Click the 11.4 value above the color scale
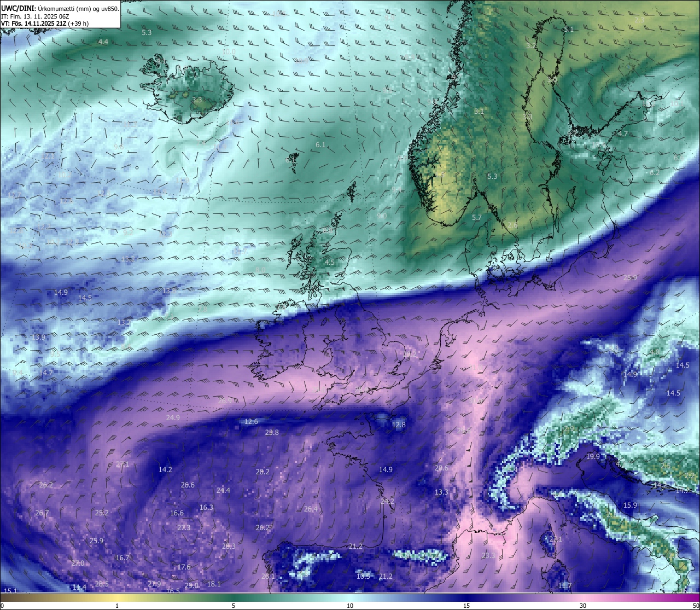 [80, 588]
